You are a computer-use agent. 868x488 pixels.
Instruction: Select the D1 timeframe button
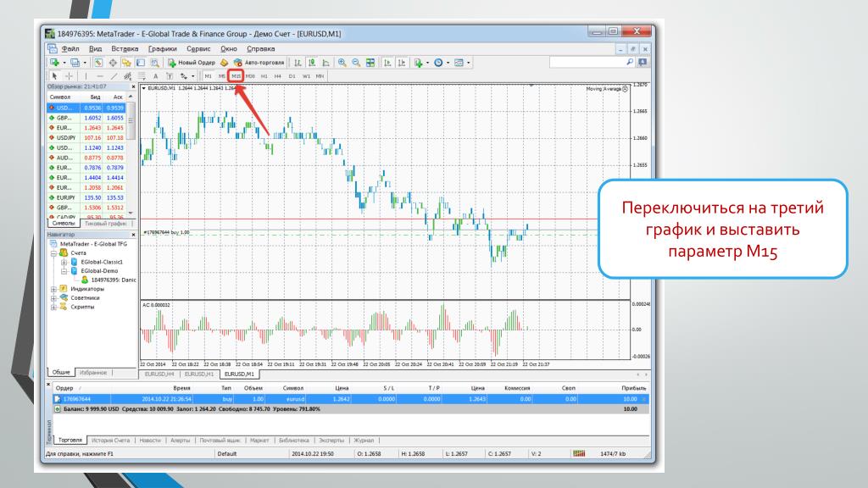[x=292, y=75]
